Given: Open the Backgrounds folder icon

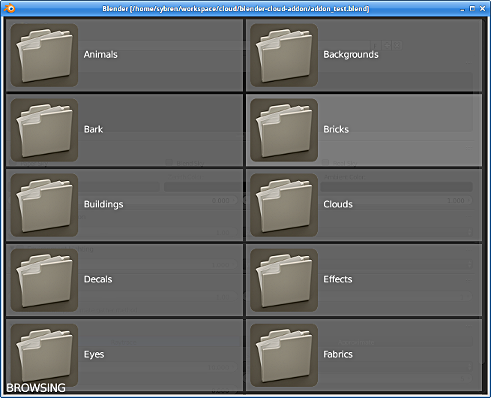Looking at the screenshot, I should pyautogui.click(x=284, y=55).
